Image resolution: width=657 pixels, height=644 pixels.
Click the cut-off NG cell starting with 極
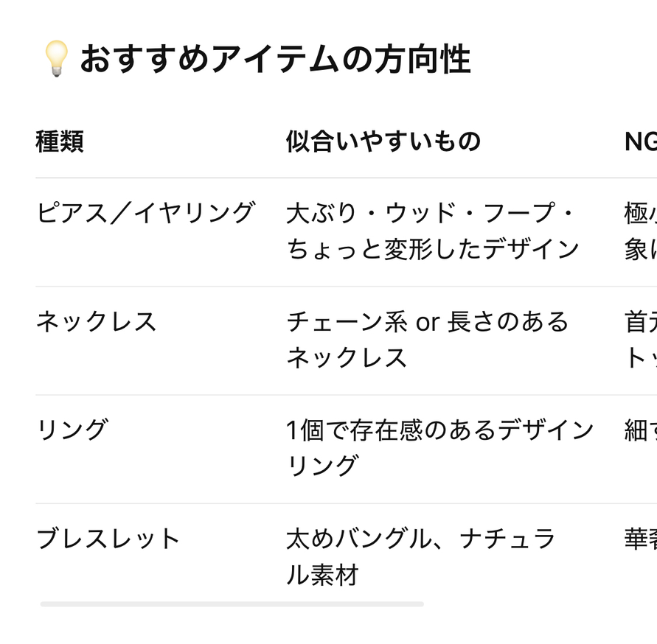[x=639, y=231]
